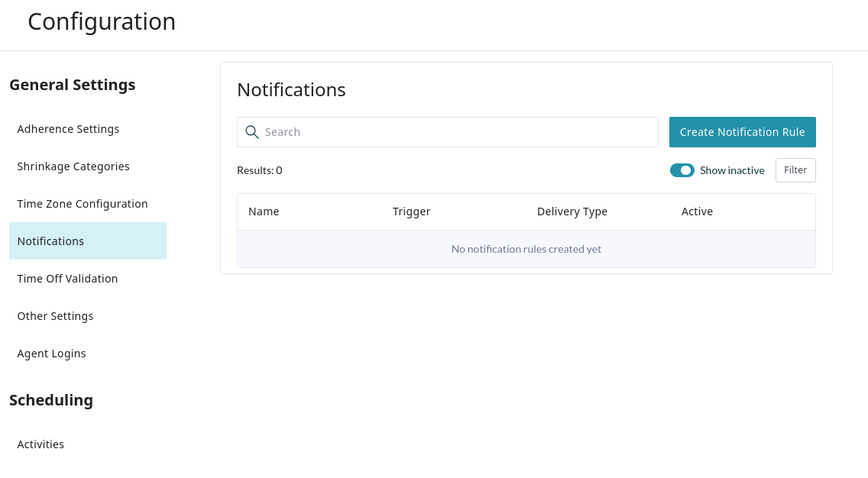Open Adherence Settings in the sidebar
This screenshot has width=868, height=478.
click(x=68, y=129)
